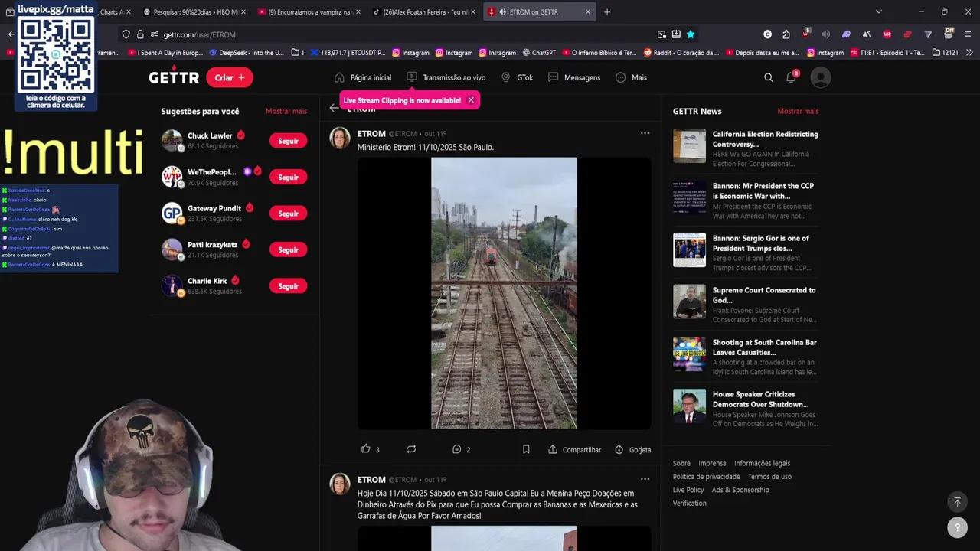Image resolution: width=980 pixels, height=551 pixels.
Task: Dismiss the Live Stream Clipping banner
Action: point(471,100)
